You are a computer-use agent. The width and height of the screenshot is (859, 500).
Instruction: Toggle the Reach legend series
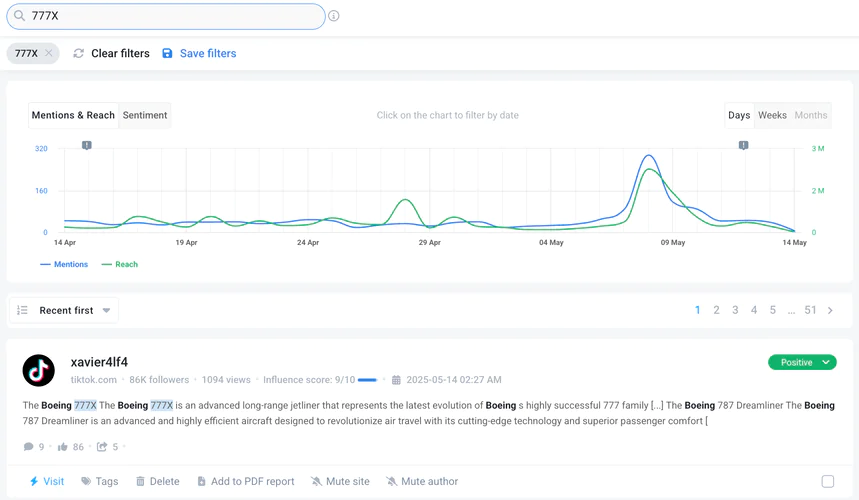[x=119, y=264]
